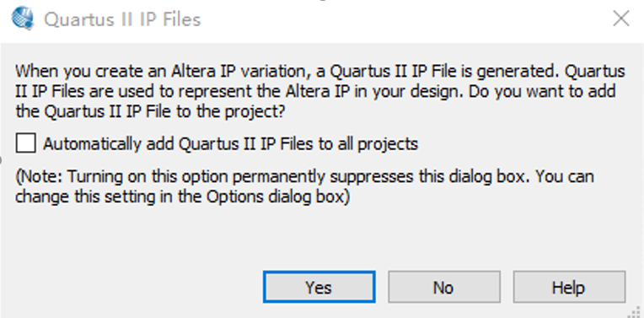Click the Quartus II globe icon in title bar
The image size is (644, 318).
pyautogui.click(x=23, y=19)
